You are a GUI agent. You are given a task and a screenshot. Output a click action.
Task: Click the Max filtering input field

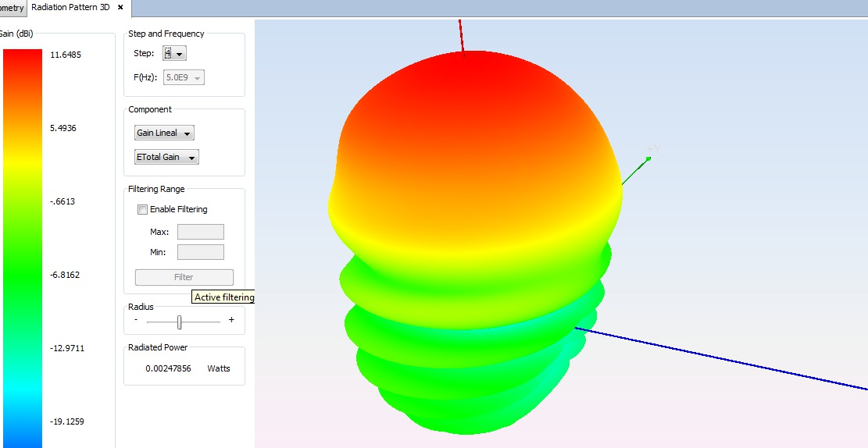(200, 232)
